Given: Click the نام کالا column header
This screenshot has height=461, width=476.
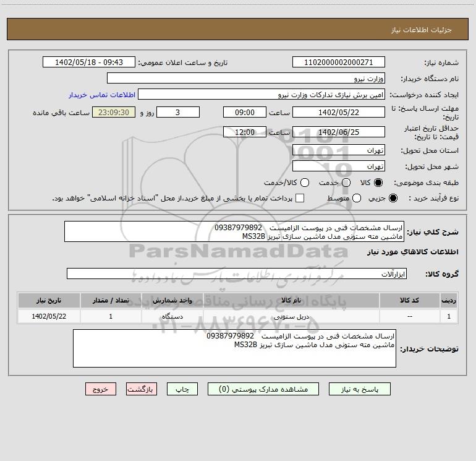Looking at the screenshot, I should (291, 301).
